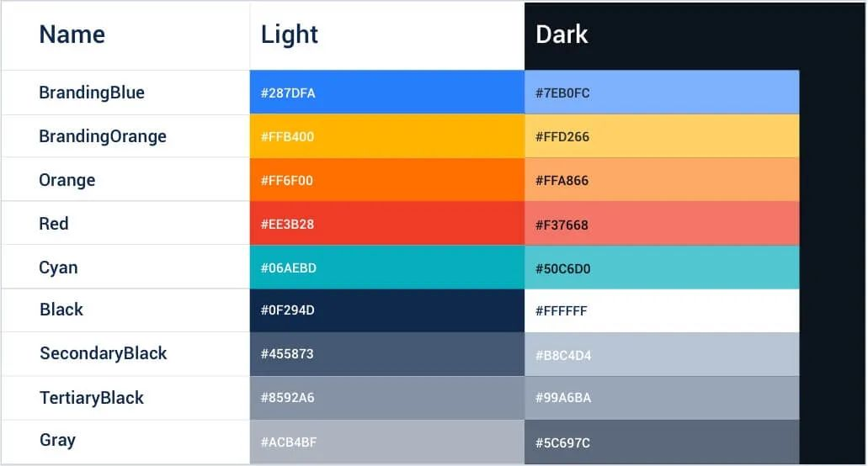Select the white #FFFFFF swatch
868x466 pixels.
coord(661,310)
